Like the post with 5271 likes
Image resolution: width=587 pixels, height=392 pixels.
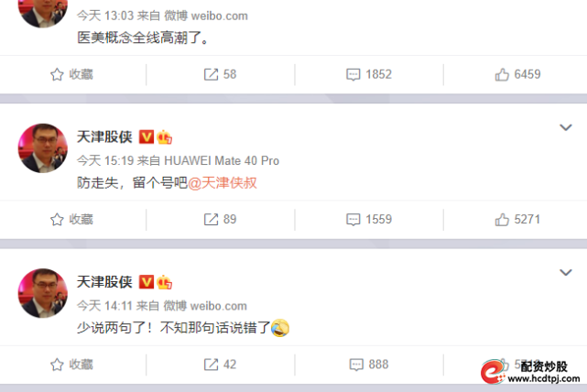(x=517, y=219)
